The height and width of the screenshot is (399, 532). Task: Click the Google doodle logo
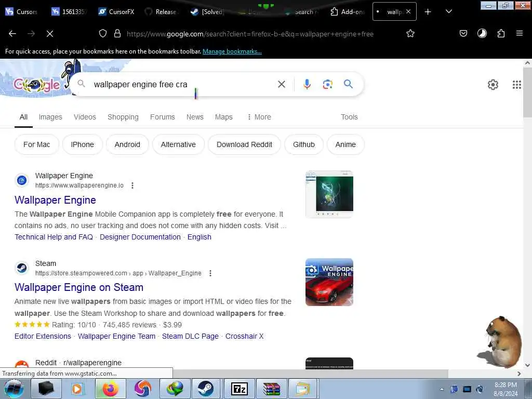[36, 85]
